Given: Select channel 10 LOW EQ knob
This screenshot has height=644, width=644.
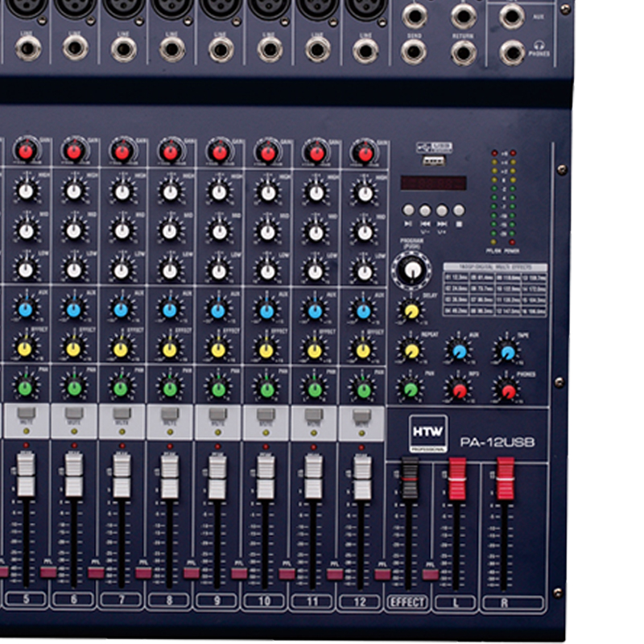Looking at the screenshot, I should click(267, 272).
